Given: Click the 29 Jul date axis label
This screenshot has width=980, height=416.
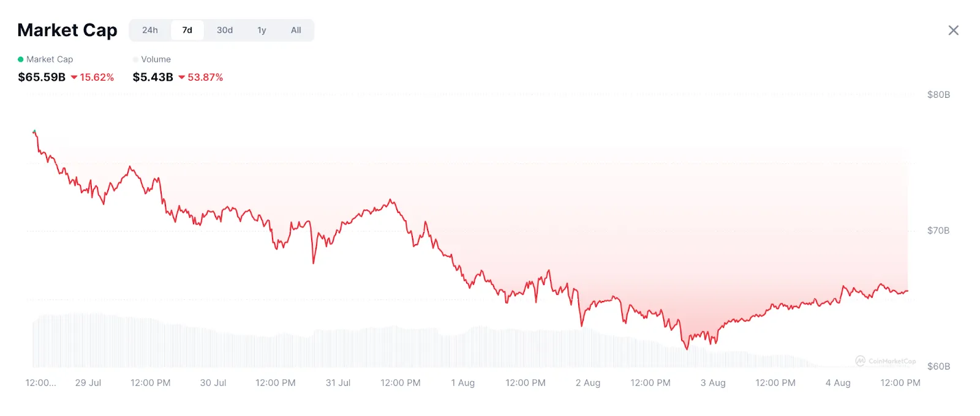Looking at the screenshot, I should point(88,383).
